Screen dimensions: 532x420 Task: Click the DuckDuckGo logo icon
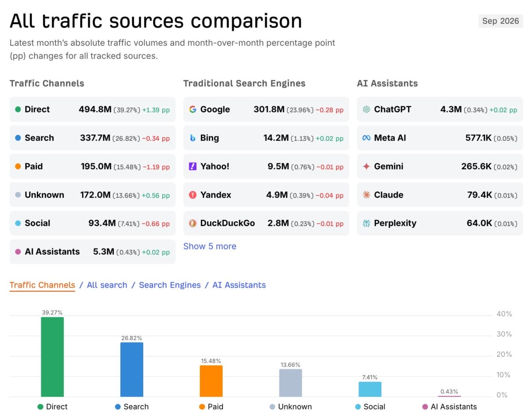tap(192, 223)
